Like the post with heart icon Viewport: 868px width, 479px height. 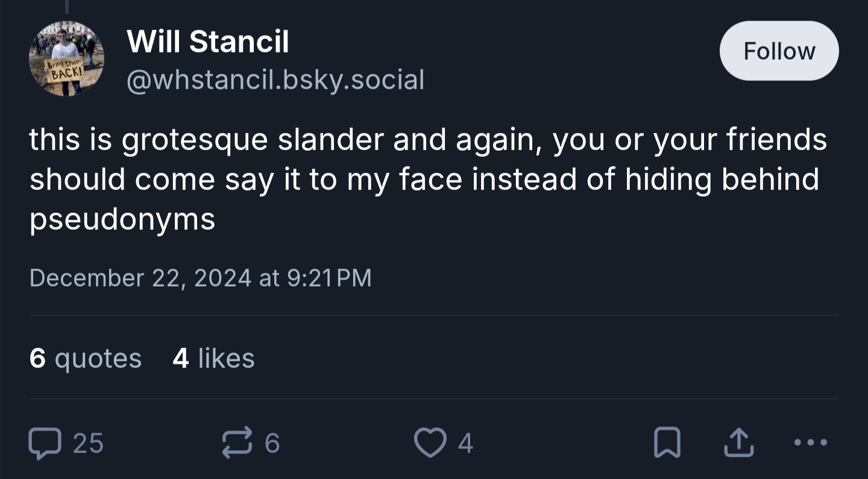[429, 443]
